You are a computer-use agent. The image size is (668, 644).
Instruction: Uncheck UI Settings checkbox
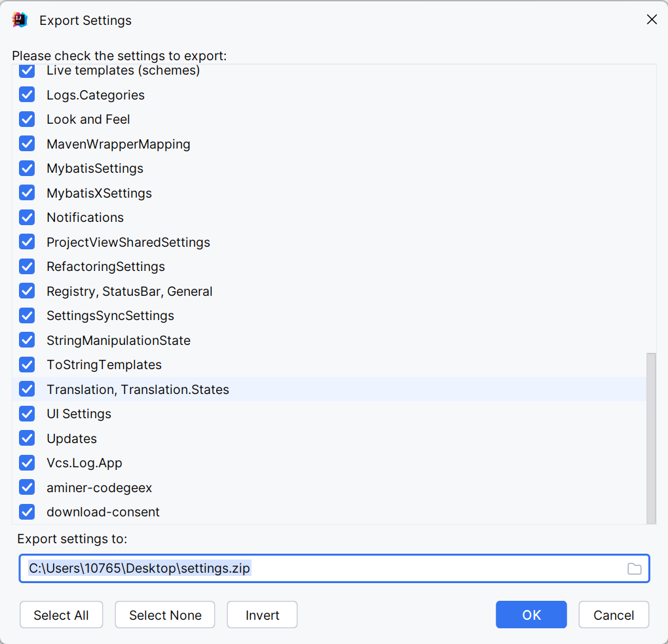click(27, 414)
